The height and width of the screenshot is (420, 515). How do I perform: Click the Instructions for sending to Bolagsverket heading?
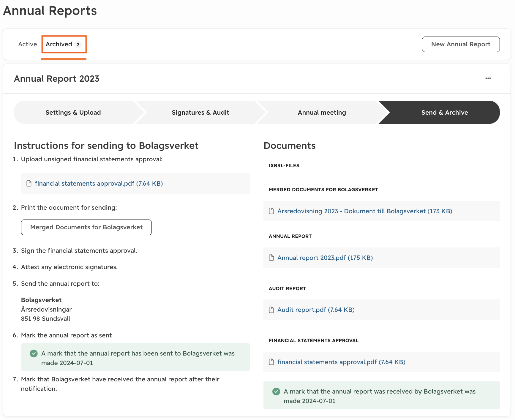pos(106,146)
